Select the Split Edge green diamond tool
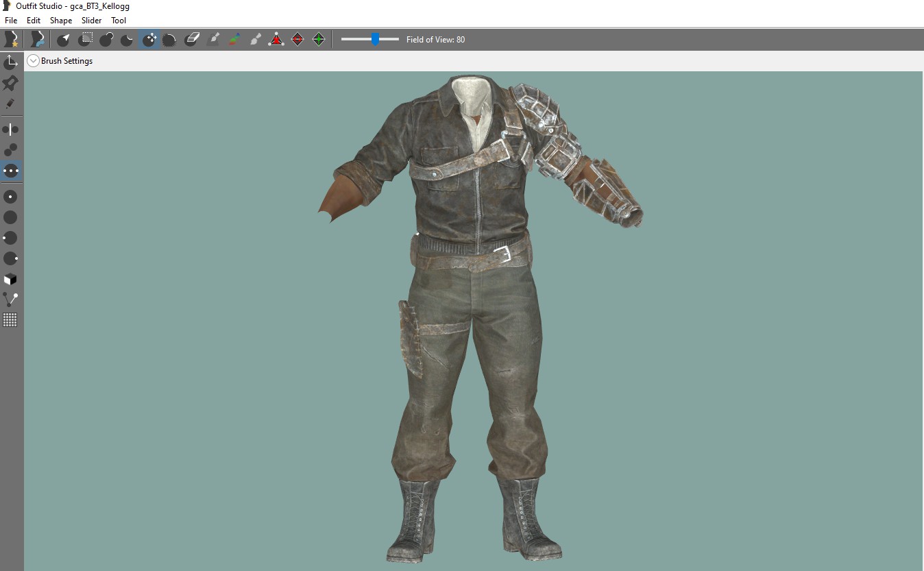The image size is (924, 571). pyautogui.click(x=319, y=39)
